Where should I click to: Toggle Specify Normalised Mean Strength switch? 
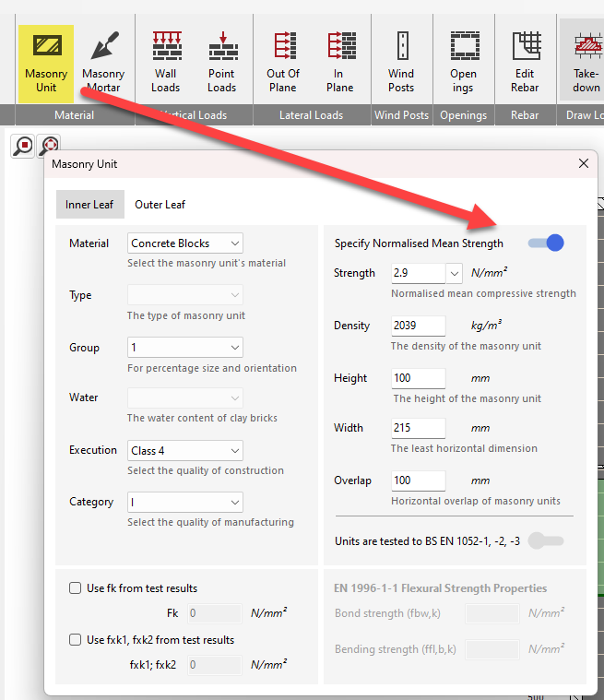(545, 243)
